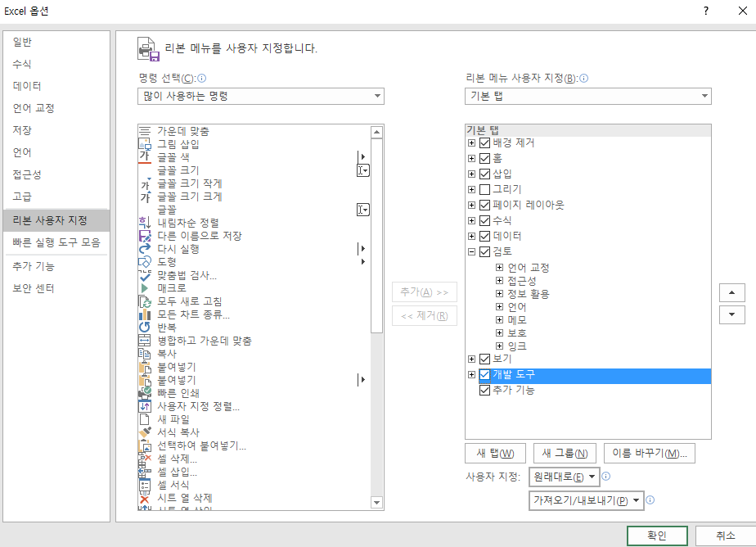Click the 새 탭 button
Viewport: 756px width, 547px height.
495,453
